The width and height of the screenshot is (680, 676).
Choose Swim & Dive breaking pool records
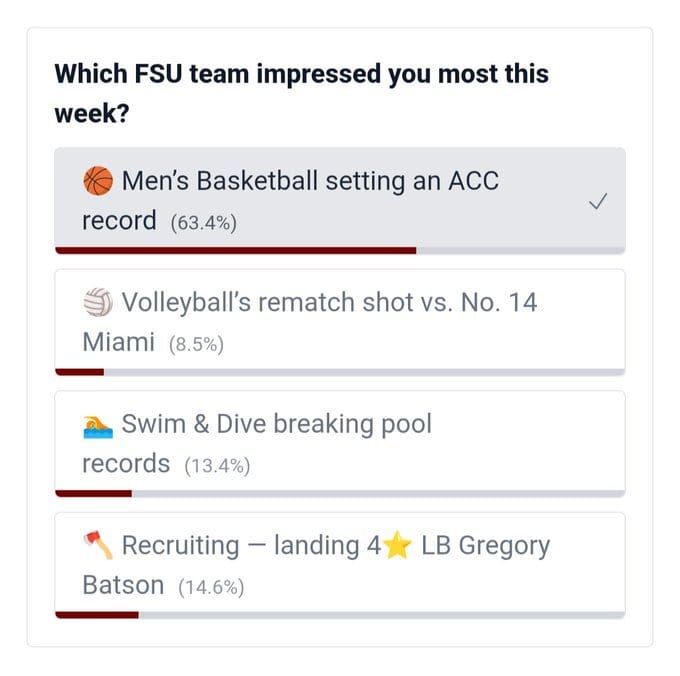278,425
